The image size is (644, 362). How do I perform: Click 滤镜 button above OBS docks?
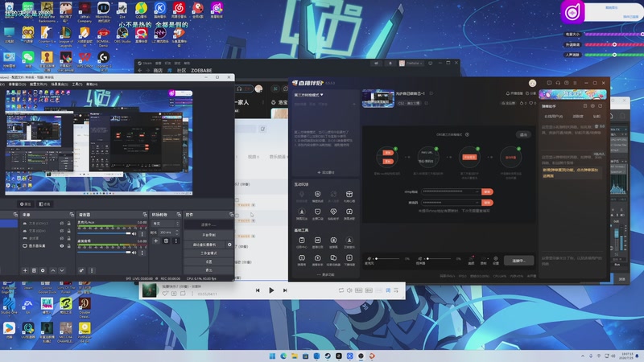[44, 204]
